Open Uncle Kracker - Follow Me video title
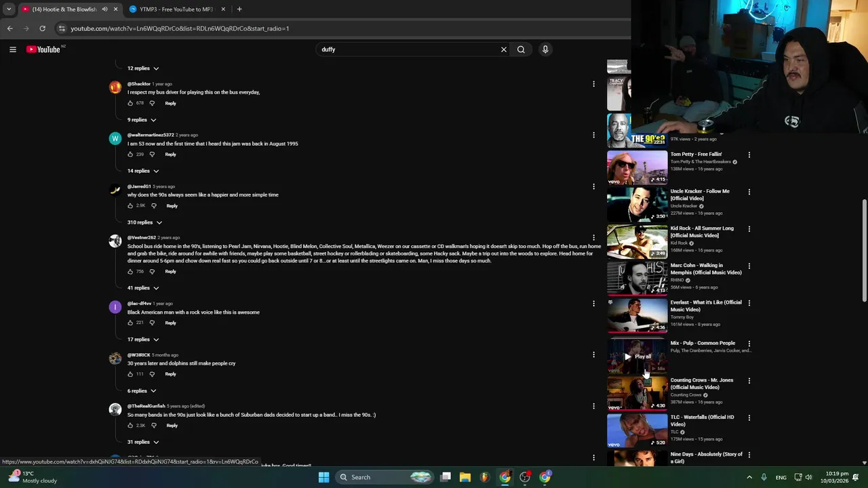 point(700,195)
